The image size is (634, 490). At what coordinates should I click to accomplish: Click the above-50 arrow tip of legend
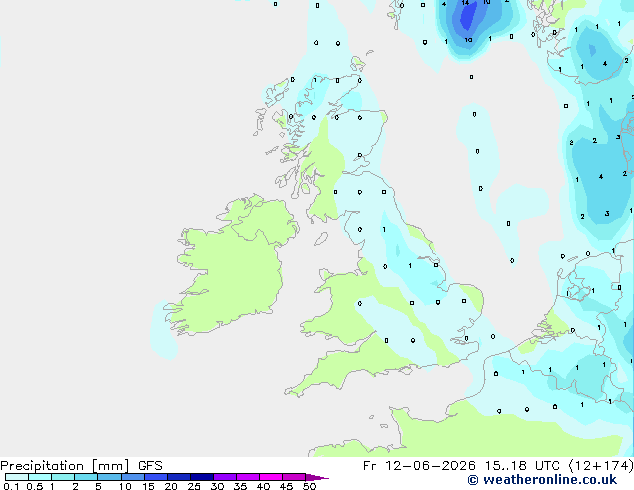317,477
